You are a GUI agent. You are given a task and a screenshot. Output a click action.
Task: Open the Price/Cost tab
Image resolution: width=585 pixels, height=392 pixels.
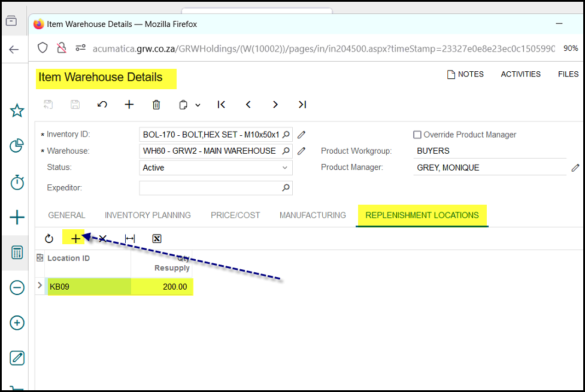[235, 215]
